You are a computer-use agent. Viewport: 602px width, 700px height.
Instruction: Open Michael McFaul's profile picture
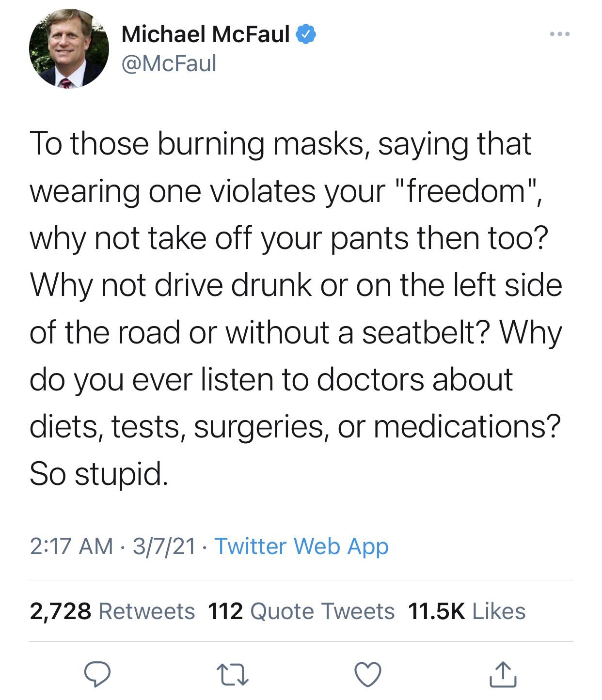(x=69, y=48)
